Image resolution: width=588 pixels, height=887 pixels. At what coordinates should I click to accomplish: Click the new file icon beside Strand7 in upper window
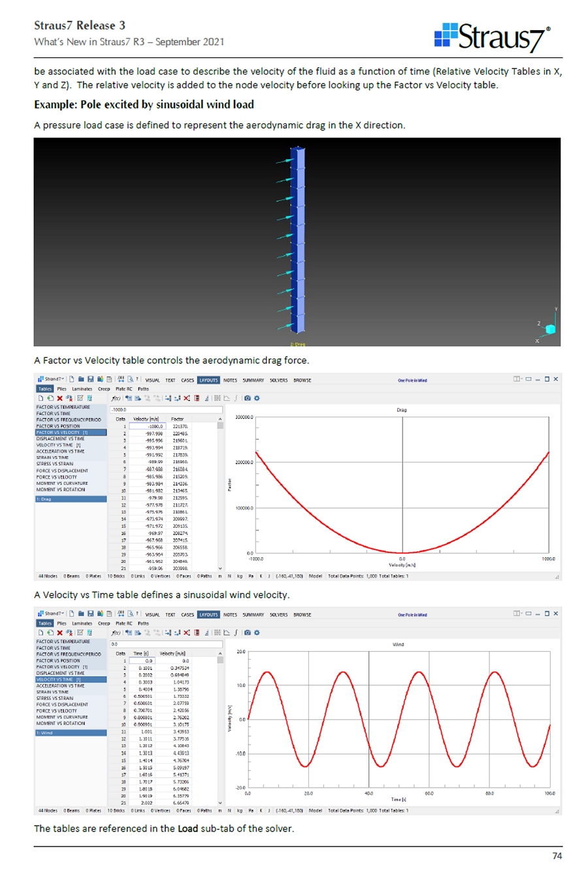click(x=71, y=379)
